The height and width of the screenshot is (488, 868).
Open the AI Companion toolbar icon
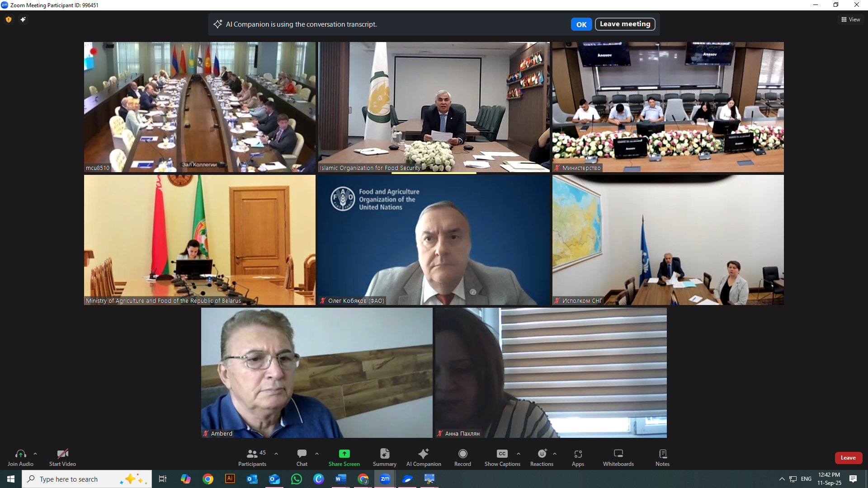click(x=423, y=454)
